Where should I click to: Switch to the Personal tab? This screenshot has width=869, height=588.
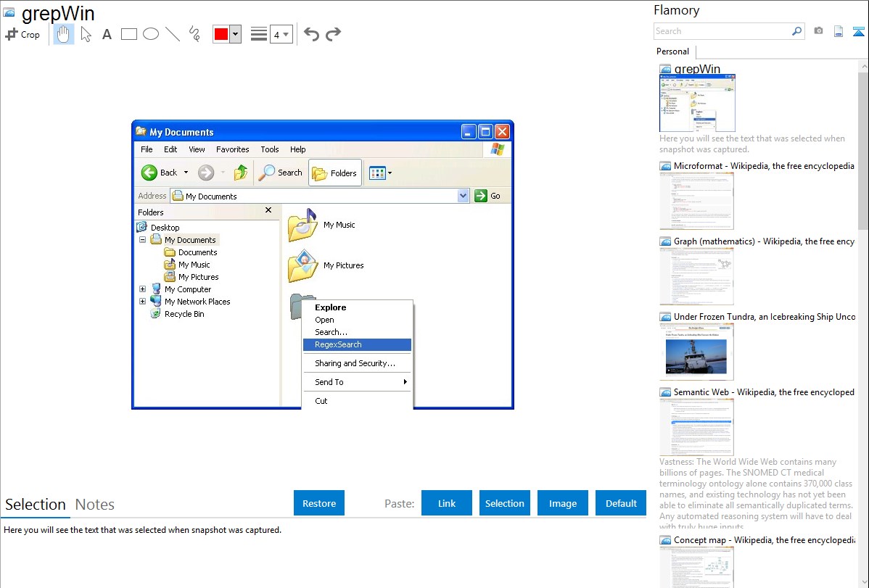tap(672, 51)
